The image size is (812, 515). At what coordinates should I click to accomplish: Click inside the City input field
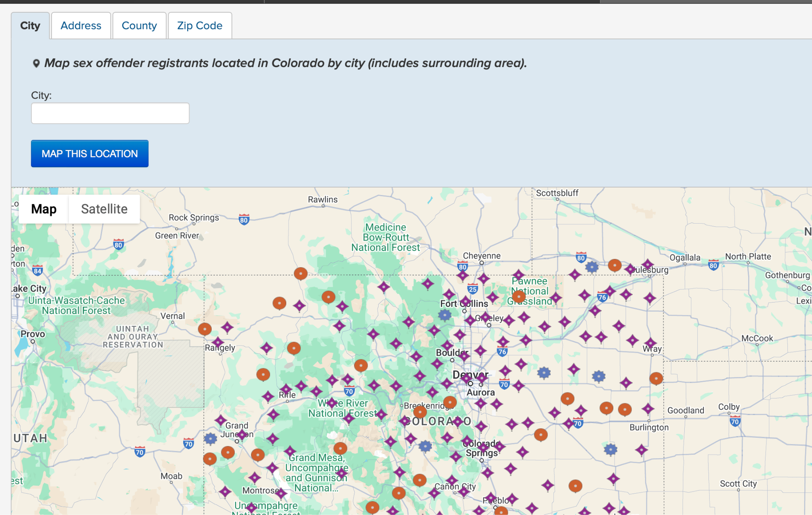110,113
